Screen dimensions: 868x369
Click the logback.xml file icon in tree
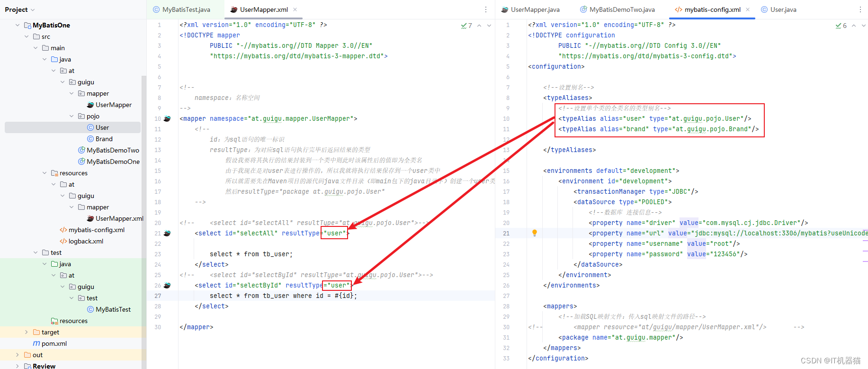[x=63, y=241]
